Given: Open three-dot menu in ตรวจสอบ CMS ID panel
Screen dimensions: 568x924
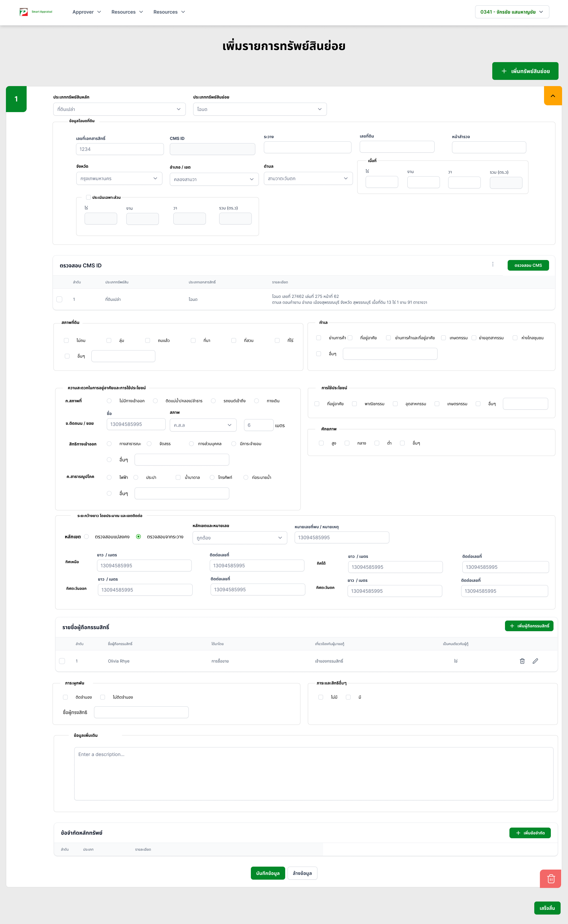Looking at the screenshot, I should 493,264.
